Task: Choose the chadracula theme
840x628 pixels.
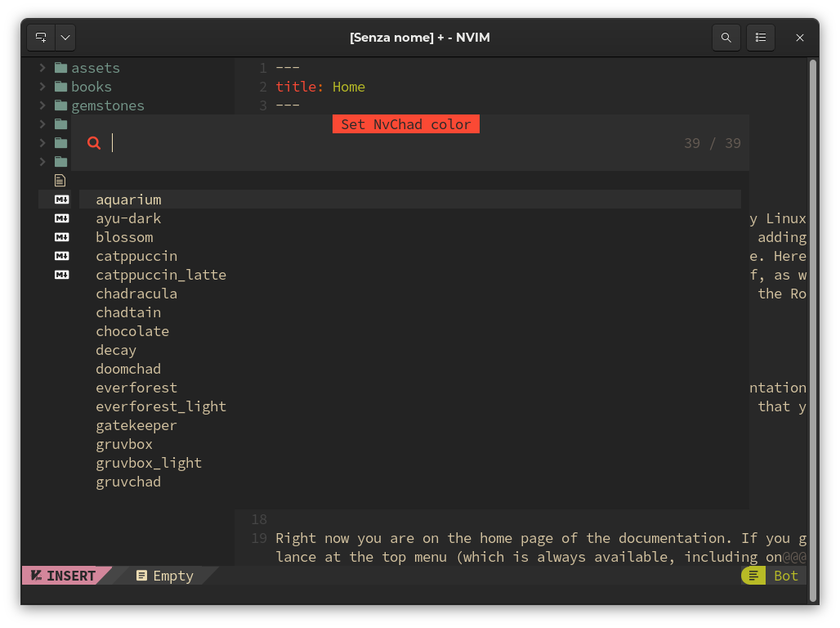Action: pyautogui.click(x=136, y=294)
